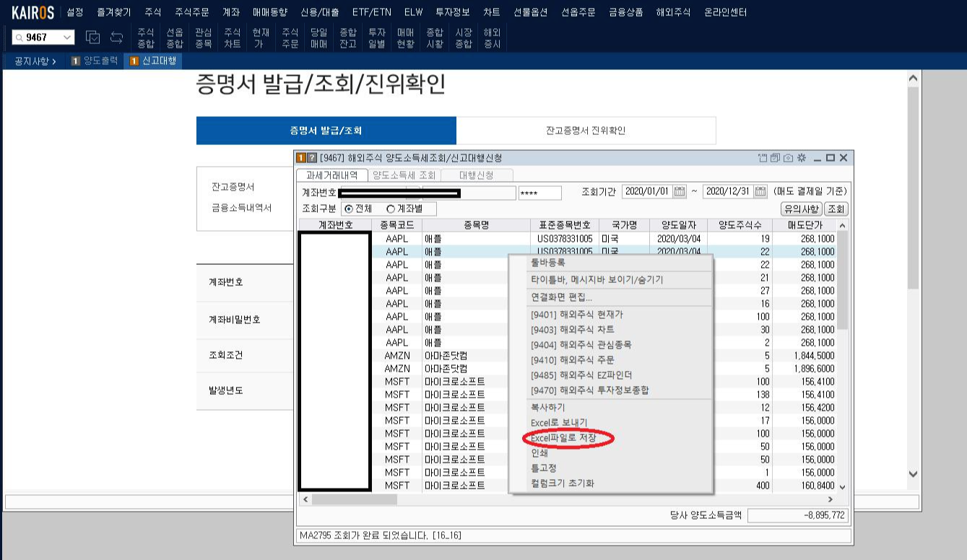This screenshot has width=967, height=560.
Task: Open 주식종합 toolbar shortcut
Action: [145, 38]
